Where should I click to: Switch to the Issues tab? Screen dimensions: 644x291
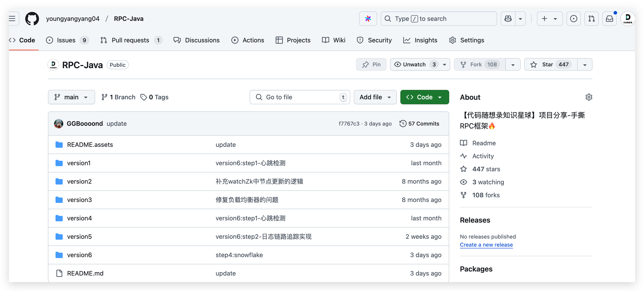(x=67, y=40)
